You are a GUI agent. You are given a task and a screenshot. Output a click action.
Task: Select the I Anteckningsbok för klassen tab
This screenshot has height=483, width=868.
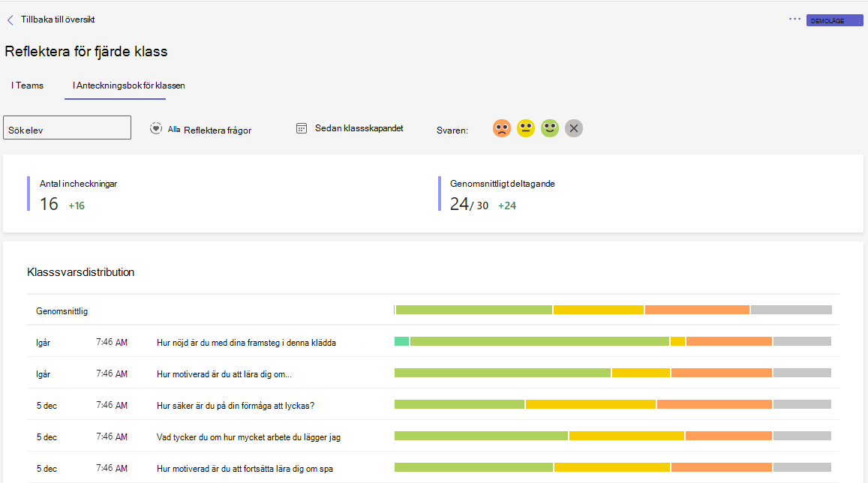(x=128, y=85)
